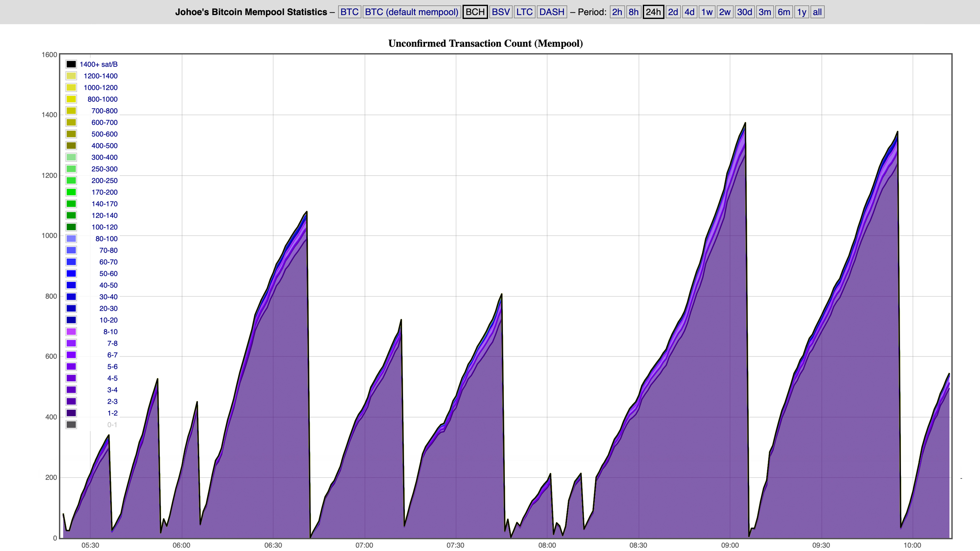Click the 1-2 legend label
This screenshot has height=551, width=980.
112,413
